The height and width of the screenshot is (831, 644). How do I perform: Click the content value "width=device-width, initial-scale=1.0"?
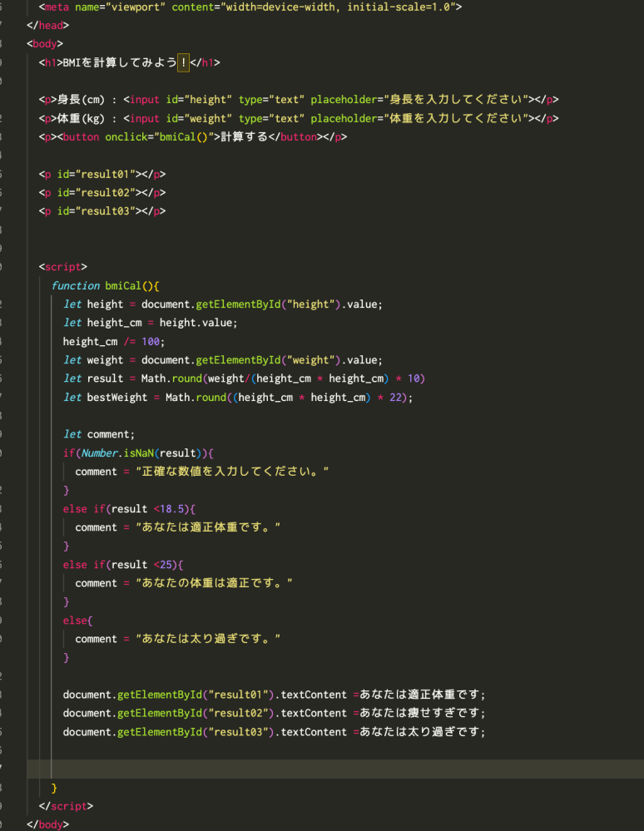(337, 7)
